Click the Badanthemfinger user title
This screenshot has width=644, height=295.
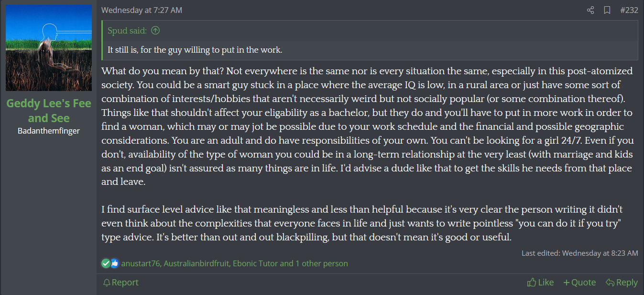coord(49,131)
